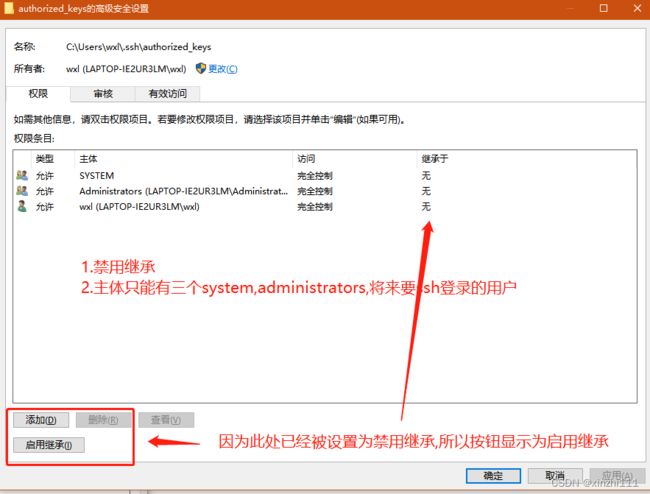Click the 启用继承(I) button
650x494 pixels.
pyautogui.click(x=49, y=445)
